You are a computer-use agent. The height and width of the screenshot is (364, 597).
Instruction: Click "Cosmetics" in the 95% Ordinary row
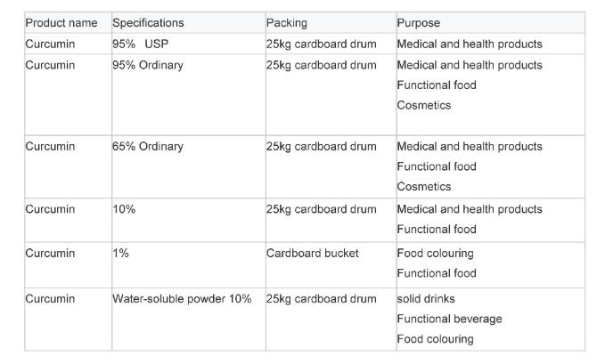(424, 105)
